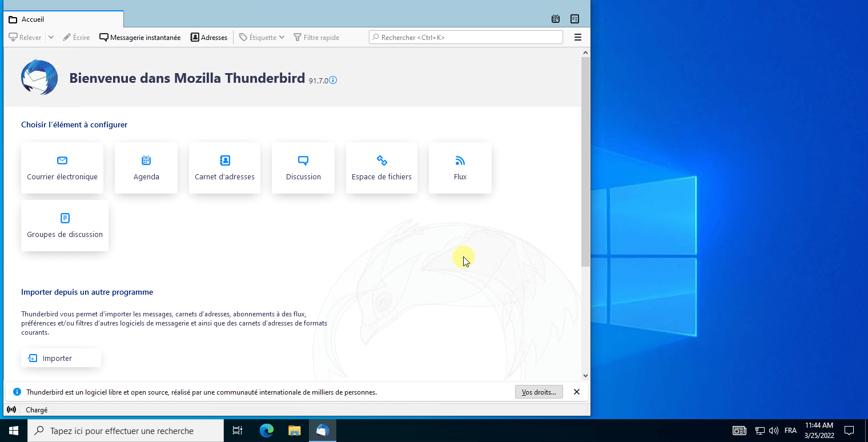Image resolution: width=868 pixels, height=442 pixels.
Task: Expand the Relever dropdown arrow
Action: (x=51, y=38)
